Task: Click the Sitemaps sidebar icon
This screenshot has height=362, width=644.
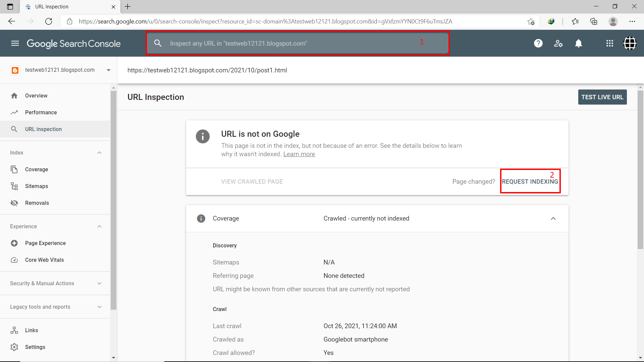Action: click(x=14, y=186)
